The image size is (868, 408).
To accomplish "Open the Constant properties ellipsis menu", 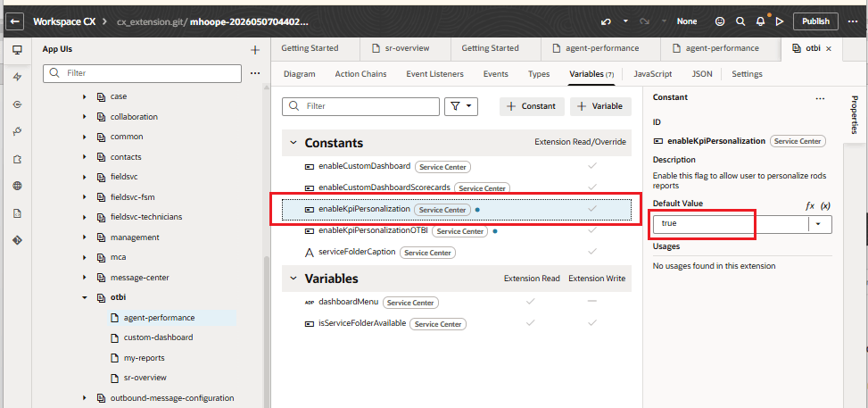I will [x=820, y=99].
